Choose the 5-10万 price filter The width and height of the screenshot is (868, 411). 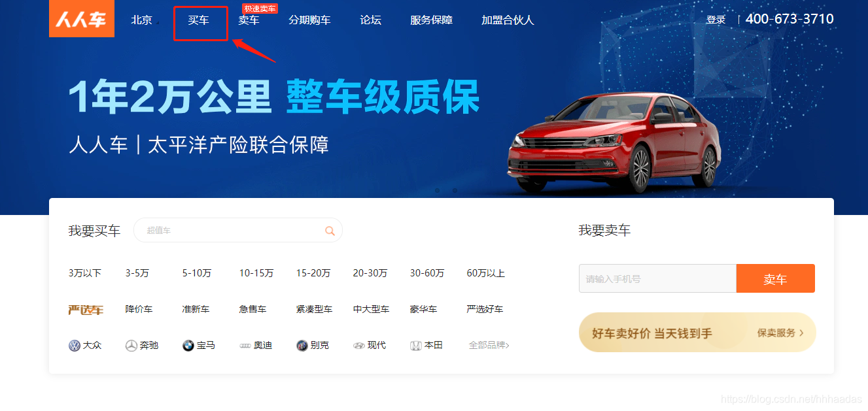(x=197, y=273)
